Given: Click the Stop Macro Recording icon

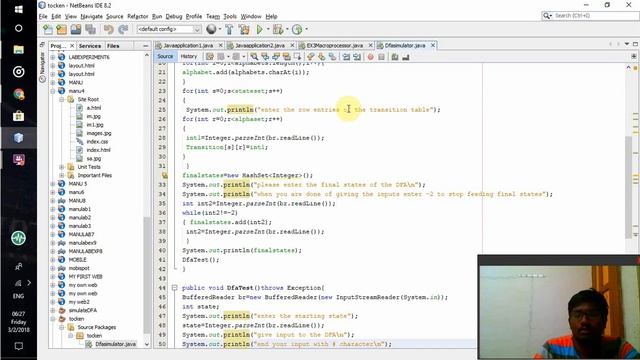Looking at the screenshot, I should click(x=381, y=57).
